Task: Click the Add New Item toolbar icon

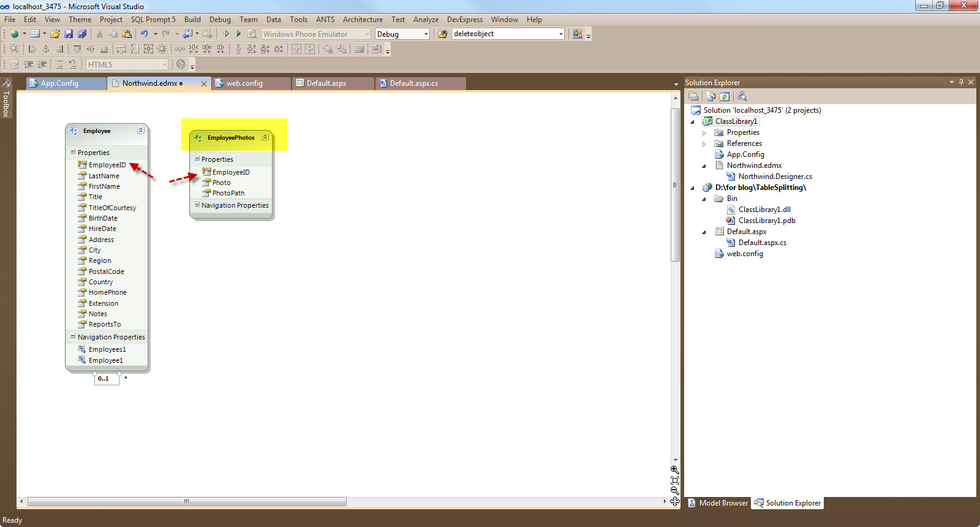Action: (36, 34)
